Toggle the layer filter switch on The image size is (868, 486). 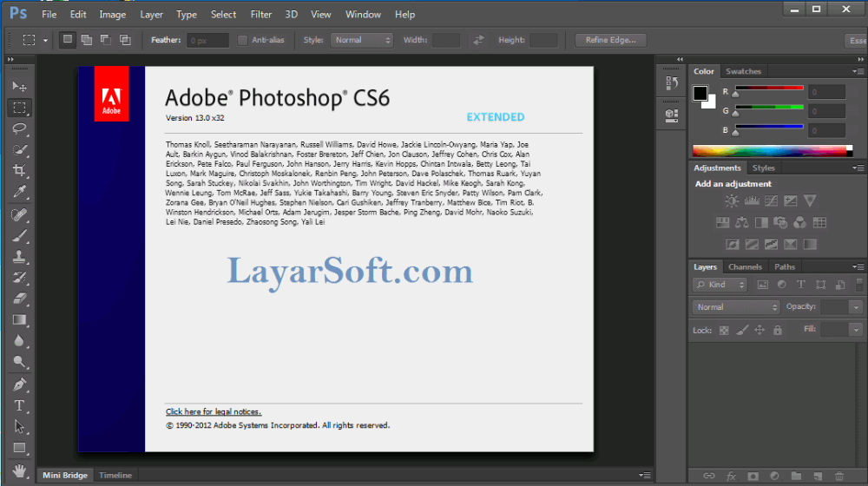click(x=858, y=285)
